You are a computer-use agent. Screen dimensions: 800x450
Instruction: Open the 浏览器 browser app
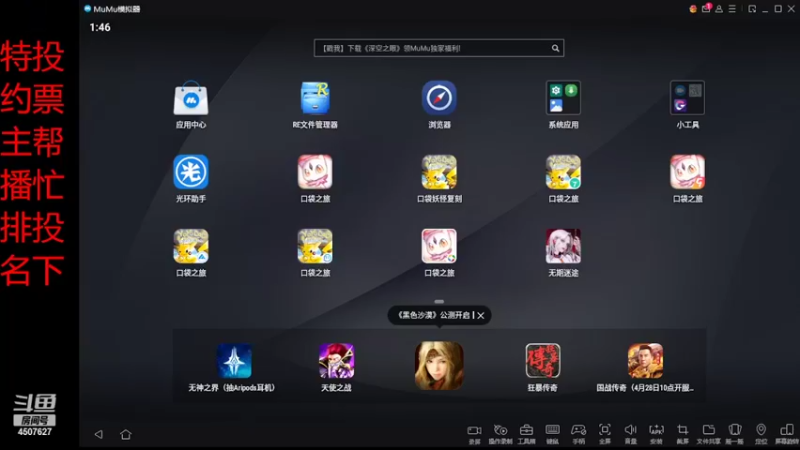tap(439, 98)
